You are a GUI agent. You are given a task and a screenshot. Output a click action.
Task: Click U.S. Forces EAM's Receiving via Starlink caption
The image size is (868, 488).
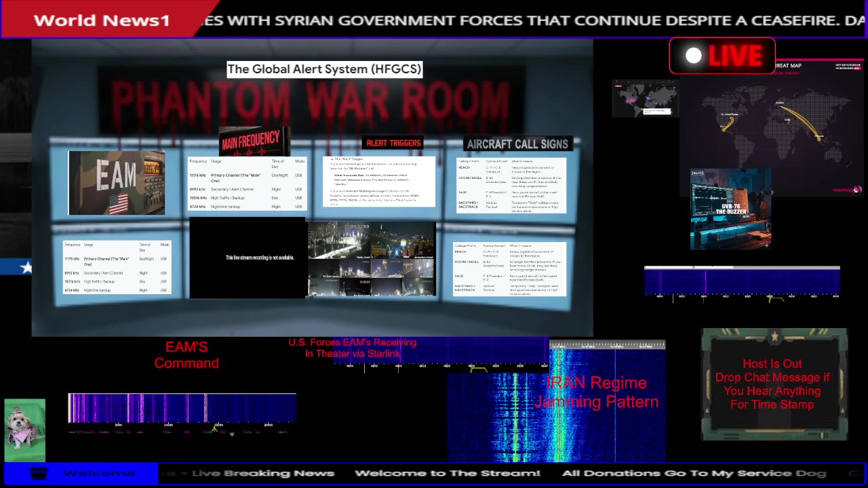point(353,348)
